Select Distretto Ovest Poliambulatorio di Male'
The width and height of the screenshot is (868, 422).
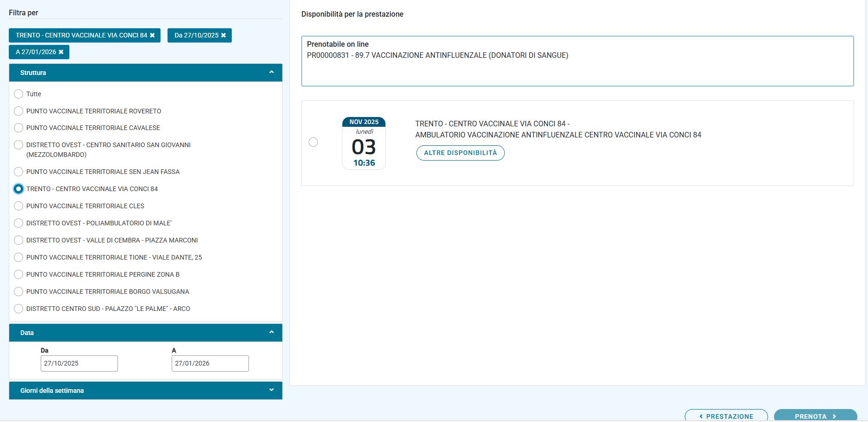tap(19, 223)
